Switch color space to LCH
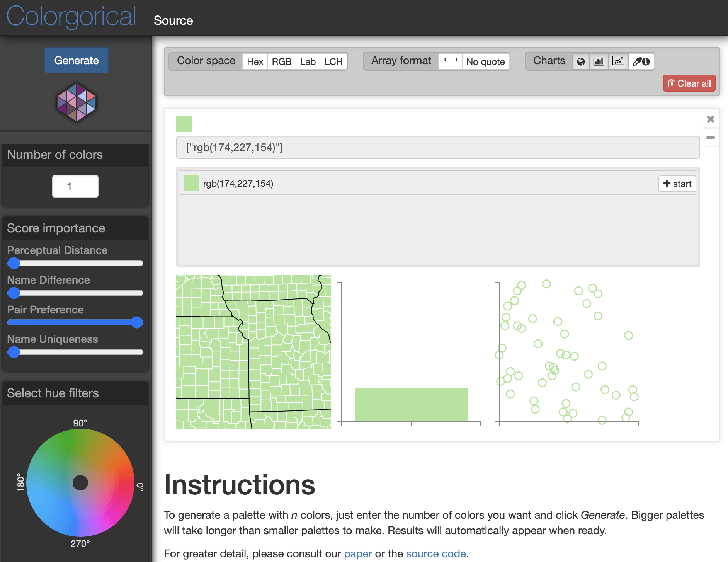 [x=333, y=61]
